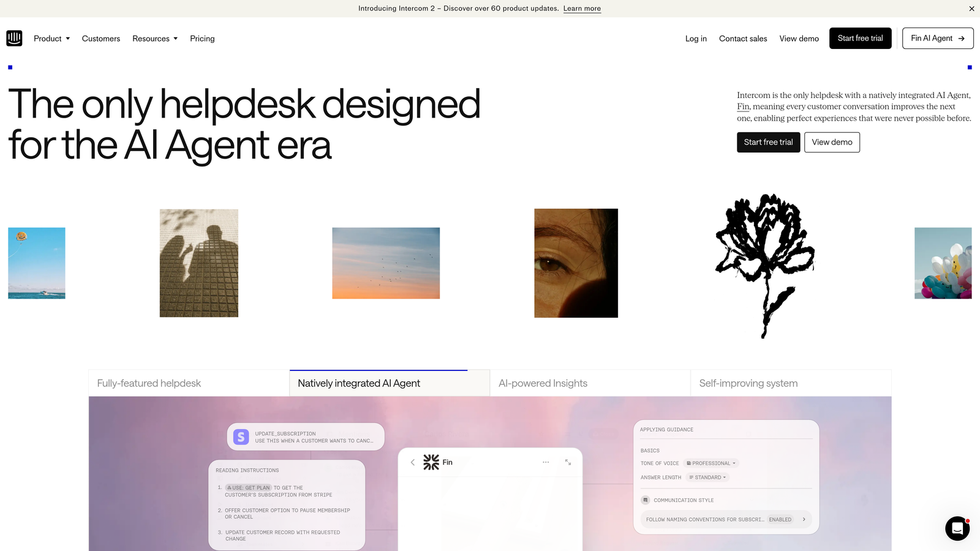The height and width of the screenshot is (551, 980).
Task: Click Log in link
Action: [x=696, y=39]
